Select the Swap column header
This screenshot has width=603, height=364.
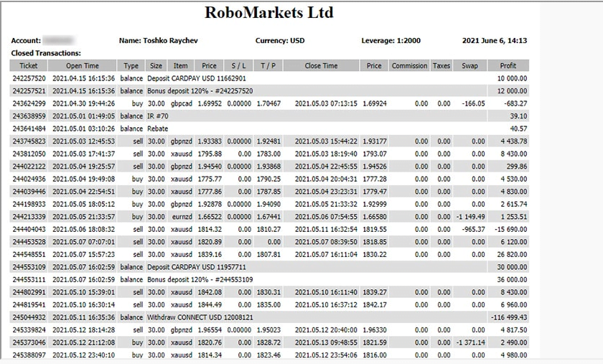pos(469,65)
